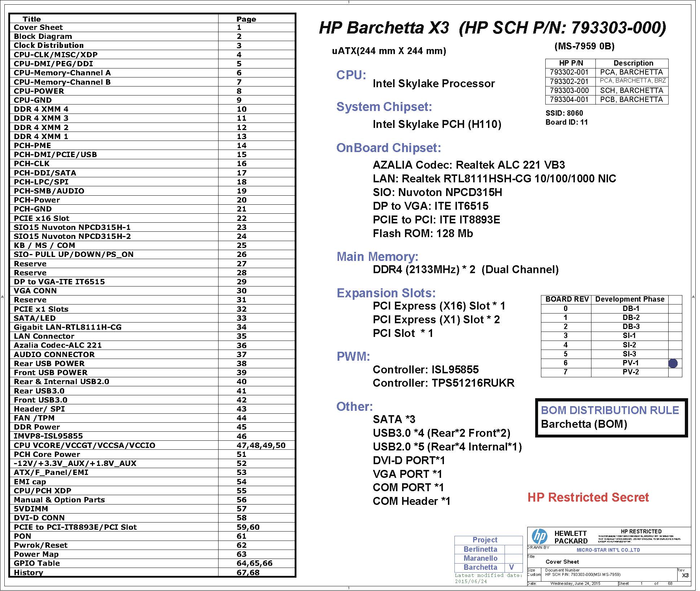Screen dimensions: 700x591
Task: Click the DVI-D CONN page entry
Action: coord(39,518)
